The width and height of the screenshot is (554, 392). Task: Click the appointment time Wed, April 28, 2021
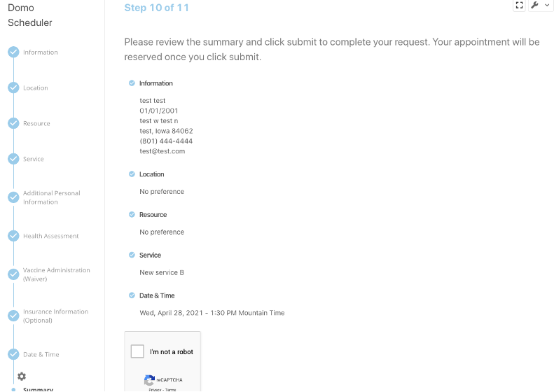(212, 313)
